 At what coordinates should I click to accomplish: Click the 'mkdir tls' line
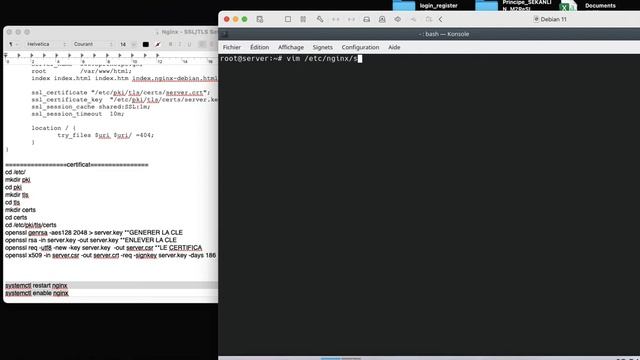pyautogui.click(x=17, y=195)
